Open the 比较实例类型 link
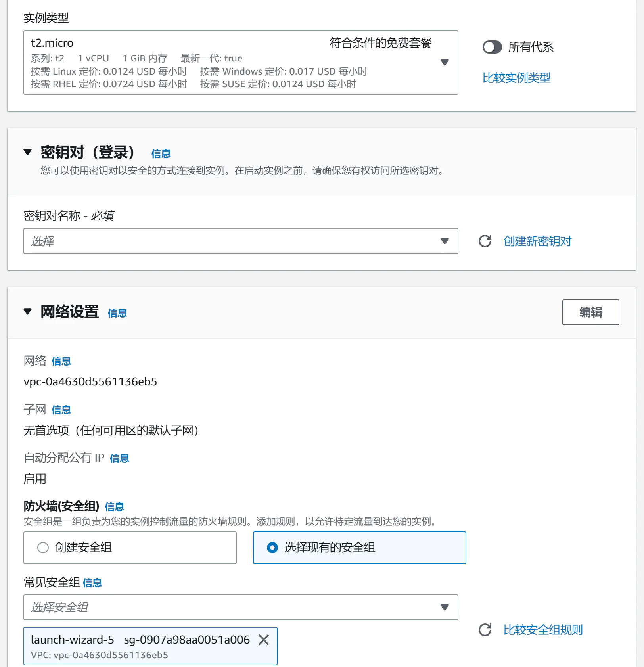Image resolution: width=644 pixels, height=667 pixels. tap(516, 78)
